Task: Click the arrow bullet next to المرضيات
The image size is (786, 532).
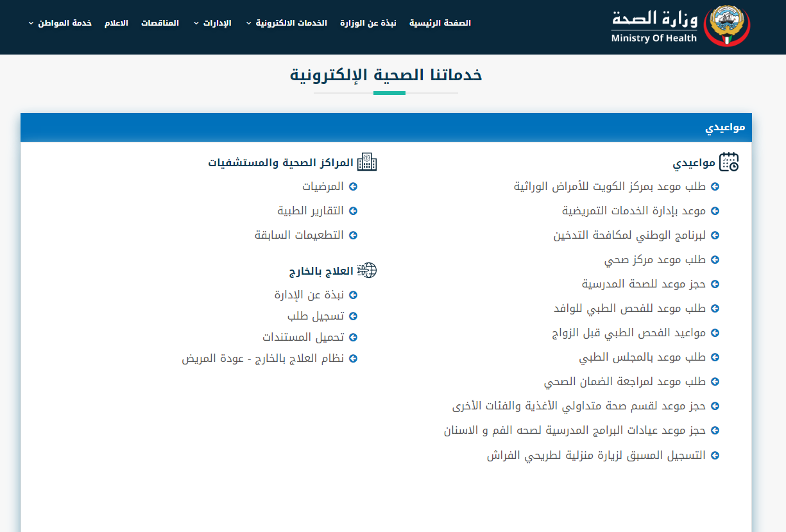Action: [x=353, y=187]
